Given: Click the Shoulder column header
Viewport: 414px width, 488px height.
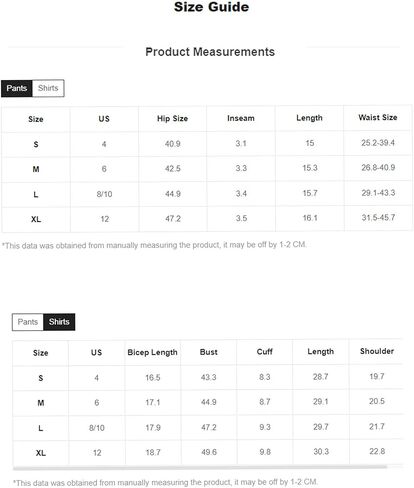Looking at the screenshot, I should pos(377,351).
